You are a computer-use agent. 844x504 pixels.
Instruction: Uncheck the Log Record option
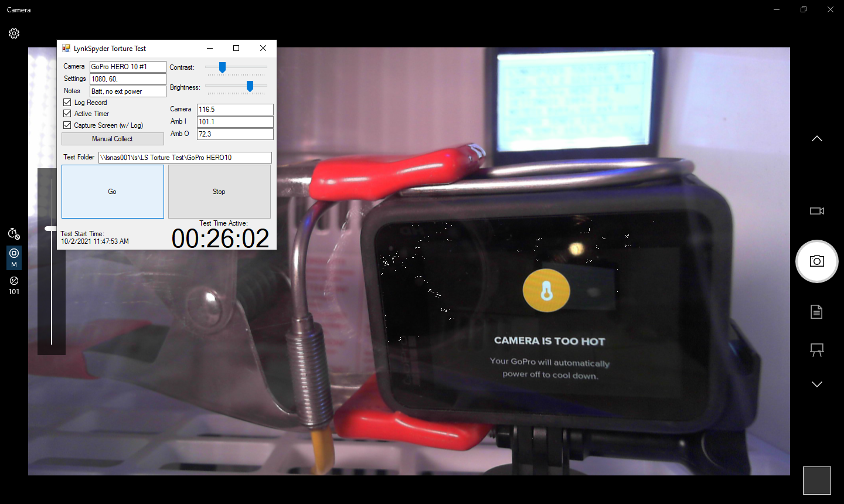click(66, 102)
